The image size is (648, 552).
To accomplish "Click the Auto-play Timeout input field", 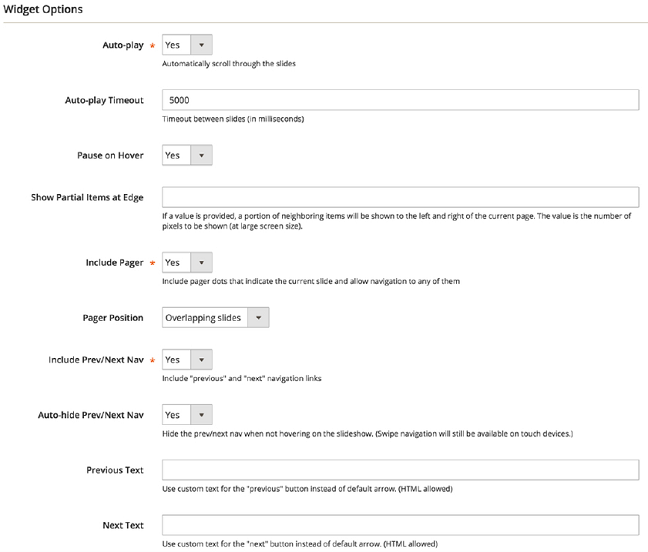I will pos(400,100).
